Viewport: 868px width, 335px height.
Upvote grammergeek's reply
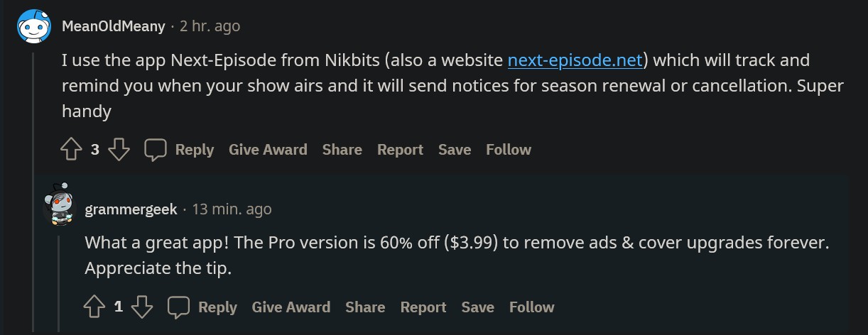(x=94, y=307)
